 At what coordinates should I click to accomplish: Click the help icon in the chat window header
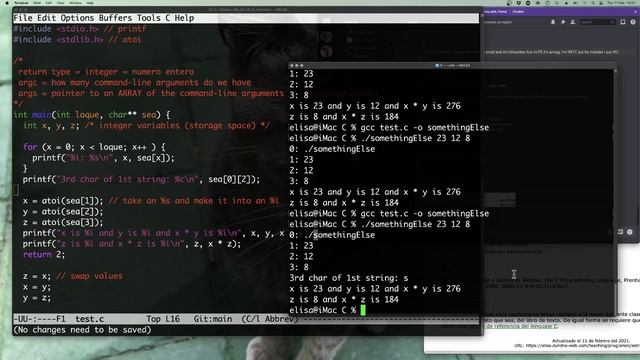pyautogui.click(x=633, y=22)
